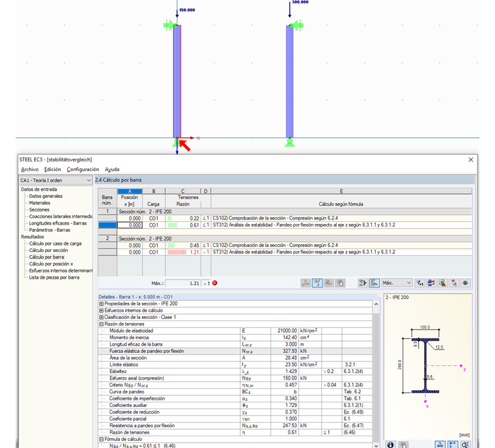Click the third grayed toolbar icon with the eye
The width and height of the screenshot is (495, 448).
[x=329, y=283]
